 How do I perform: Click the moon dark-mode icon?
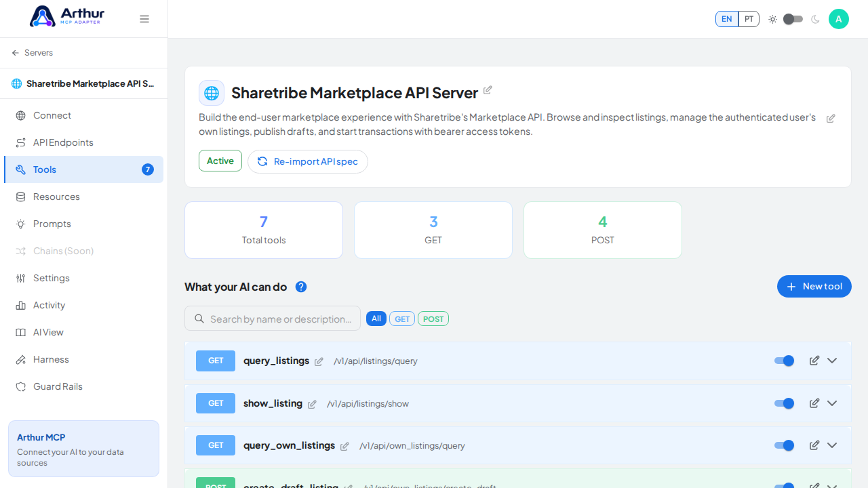(815, 19)
